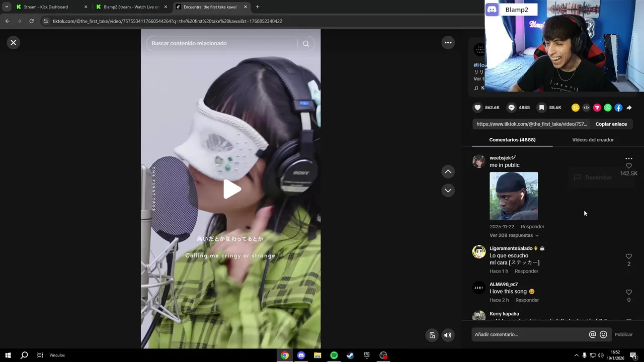Click Responder under LigeramenteSalado's comment
Screen dimensions: 644x362
(x=526, y=271)
